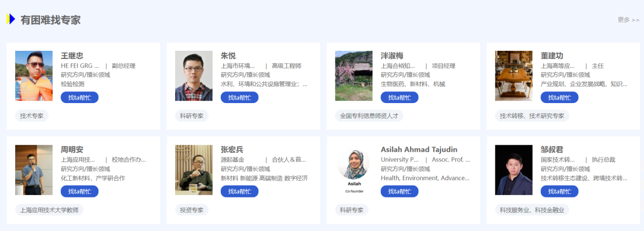The image size is (644, 231).
Task: Ask 周明安 for help via 找ta帮忙
Action: tap(80, 191)
